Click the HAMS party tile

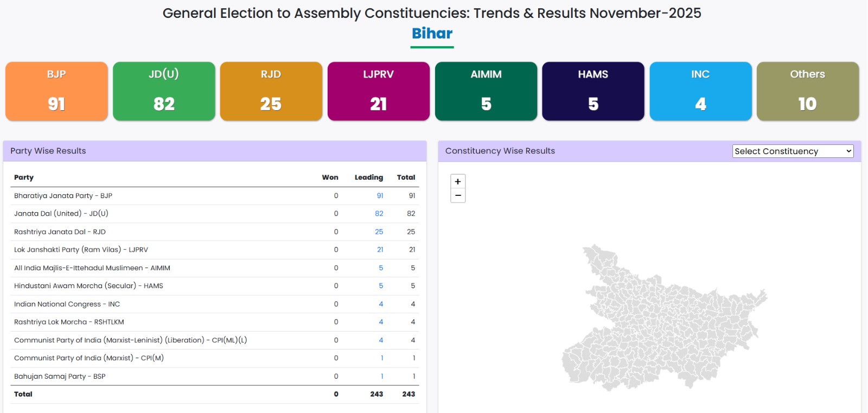pyautogui.click(x=593, y=91)
